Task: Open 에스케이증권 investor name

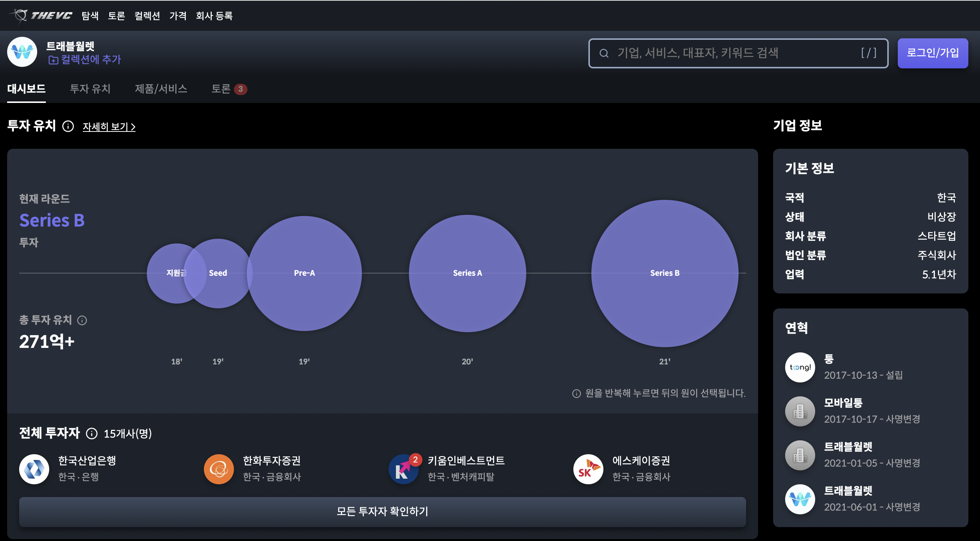Action: point(641,461)
